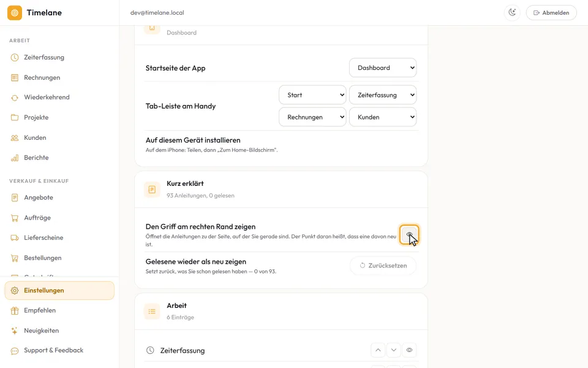Open the Start tab-bar dropdown
This screenshot has height=368, width=588.
click(312, 95)
